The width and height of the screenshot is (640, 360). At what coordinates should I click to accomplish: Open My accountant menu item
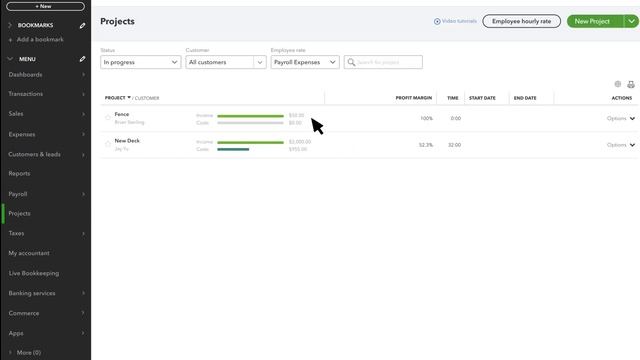29,253
